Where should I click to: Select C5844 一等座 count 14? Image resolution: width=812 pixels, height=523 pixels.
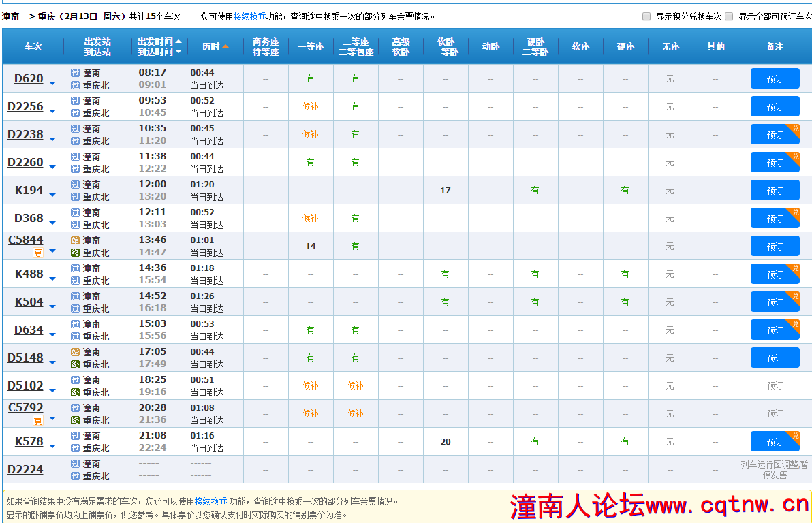[310, 247]
